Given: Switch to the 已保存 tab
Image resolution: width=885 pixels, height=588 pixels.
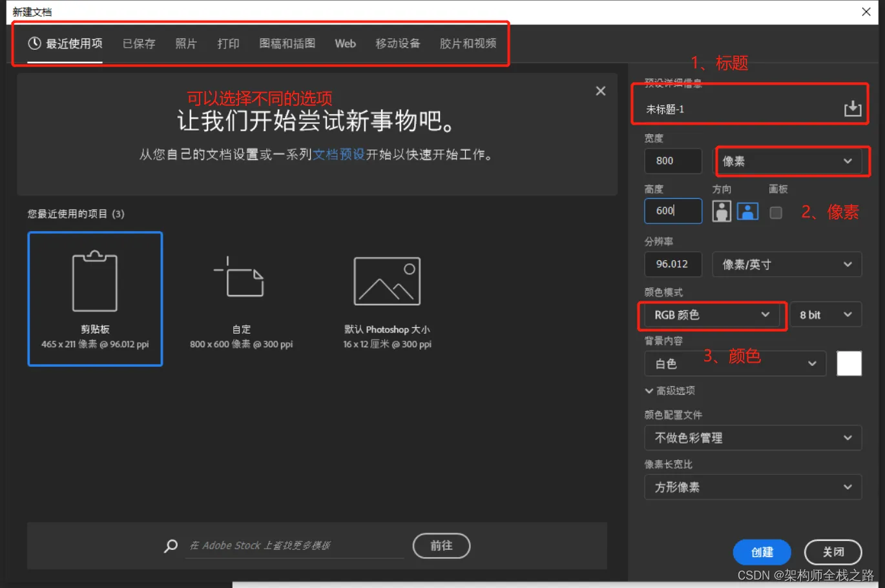Looking at the screenshot, I should (x=139, y=44).
